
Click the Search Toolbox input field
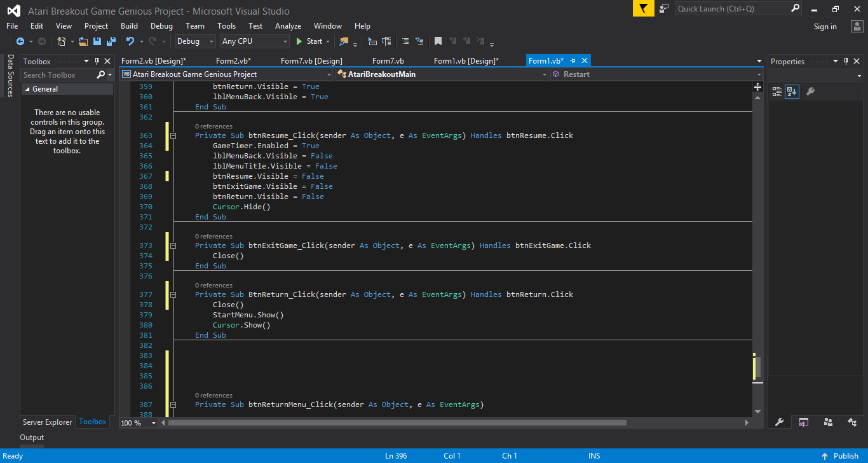(x=58, y=75)
